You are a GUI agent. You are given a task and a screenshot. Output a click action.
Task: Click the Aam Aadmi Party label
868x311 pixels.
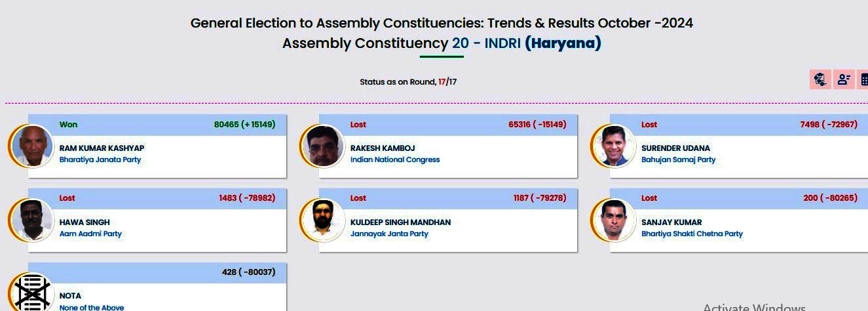coord(90,234)
